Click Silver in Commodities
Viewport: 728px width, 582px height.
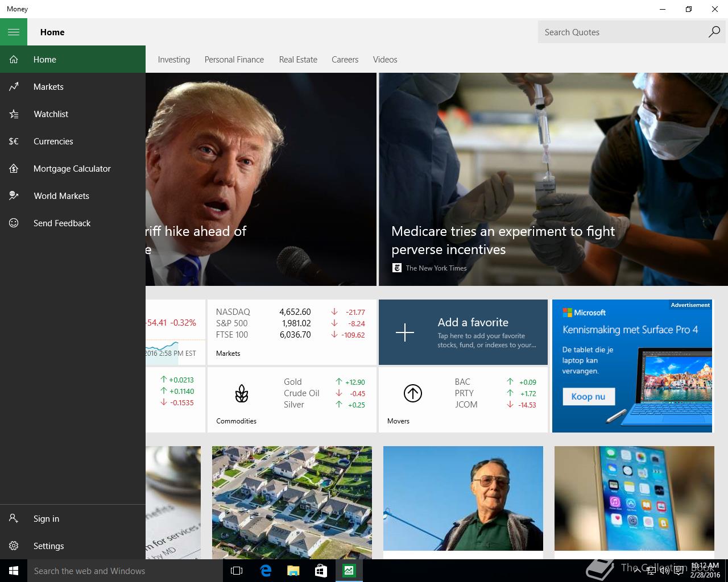[294, 405]
